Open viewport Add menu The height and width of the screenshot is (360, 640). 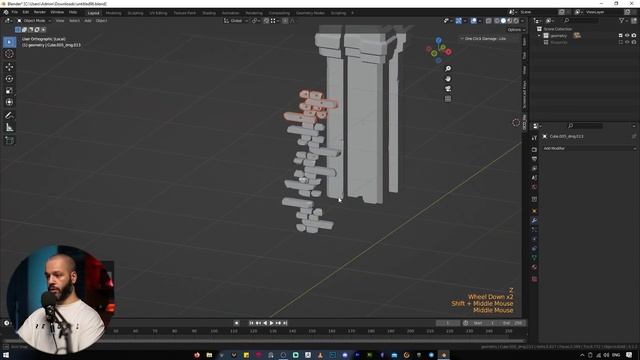pyautogui.click(x=88, y=20)
